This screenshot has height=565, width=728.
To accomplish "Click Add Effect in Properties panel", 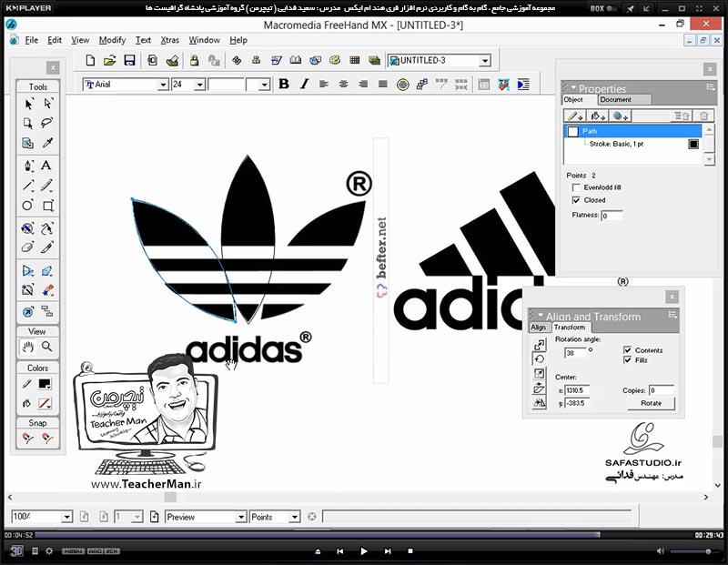I will point(620,116).
